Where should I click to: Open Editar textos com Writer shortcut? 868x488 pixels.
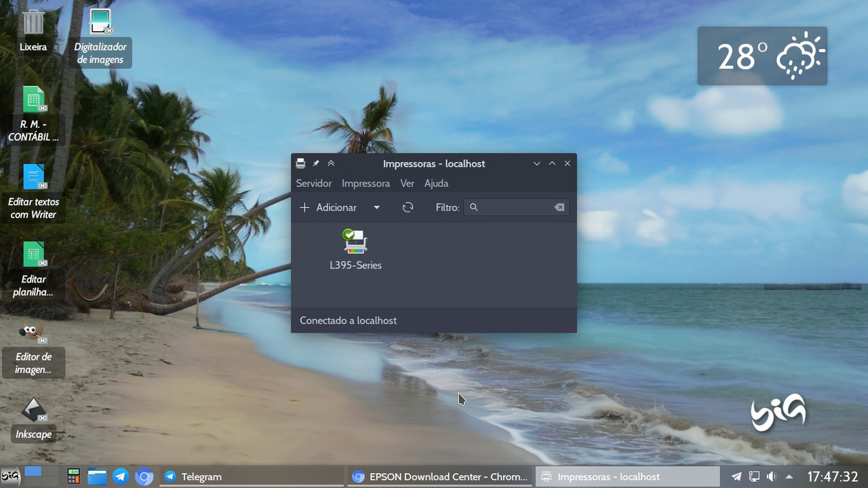33,192
